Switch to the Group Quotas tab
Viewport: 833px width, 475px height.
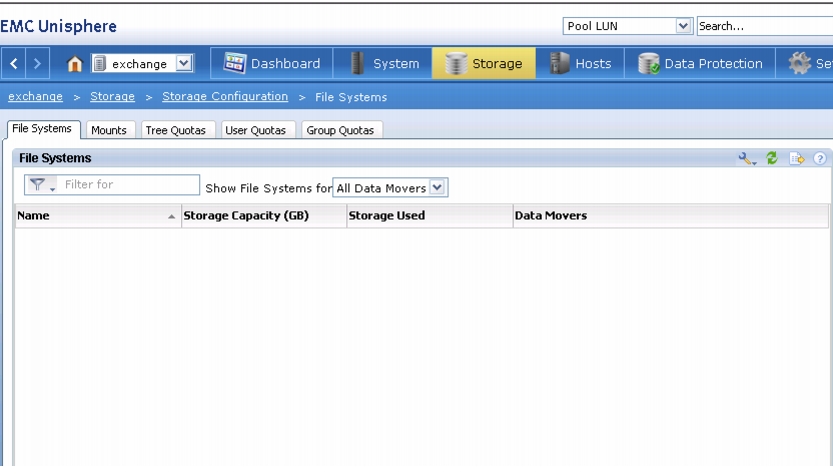340,130
